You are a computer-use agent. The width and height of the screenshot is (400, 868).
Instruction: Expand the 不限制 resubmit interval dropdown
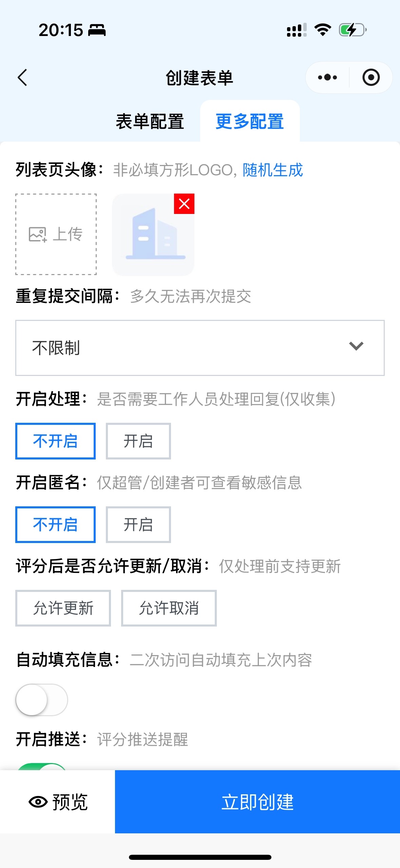pos(199,348)
